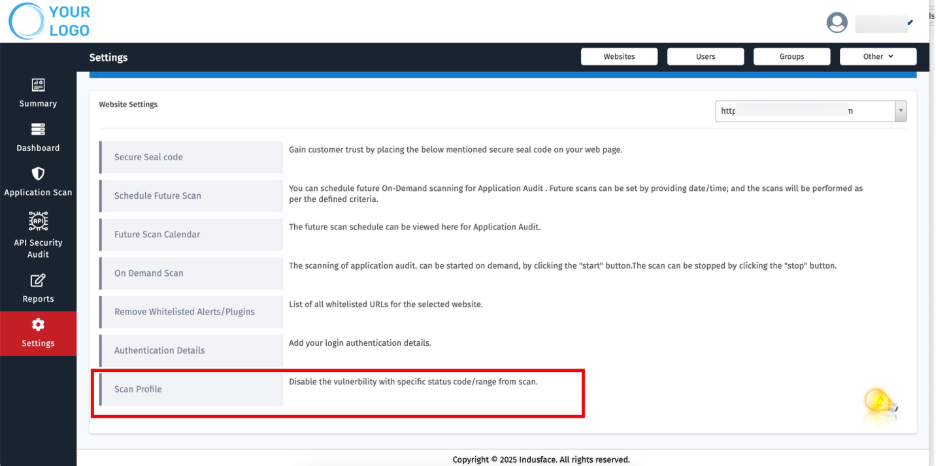This screenshot has width=936, height=466.
Task: Click the Website Settings heading
Action: (x=128, y=104)
